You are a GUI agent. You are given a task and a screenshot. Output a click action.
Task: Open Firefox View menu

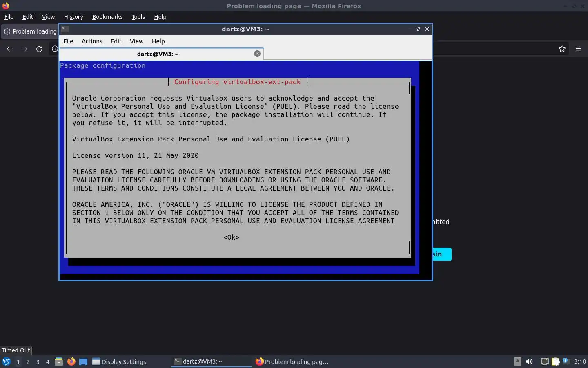pos(48,17)
